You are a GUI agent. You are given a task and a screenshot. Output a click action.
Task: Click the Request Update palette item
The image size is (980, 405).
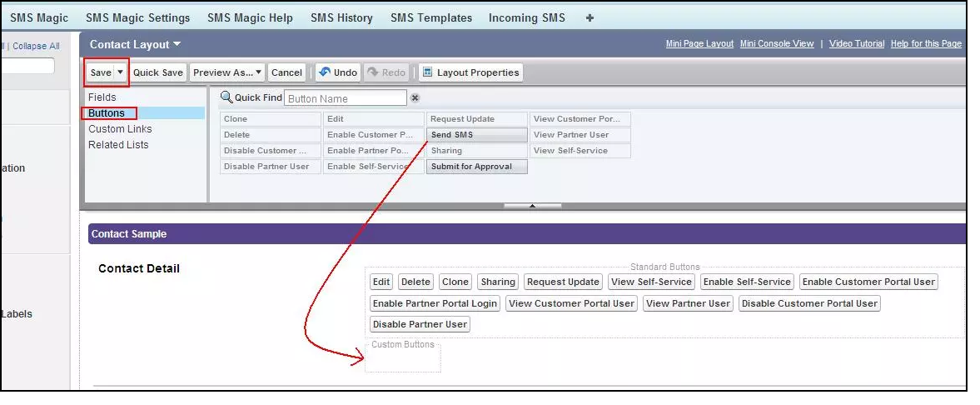pyautogui.click(x=477, y=119)
